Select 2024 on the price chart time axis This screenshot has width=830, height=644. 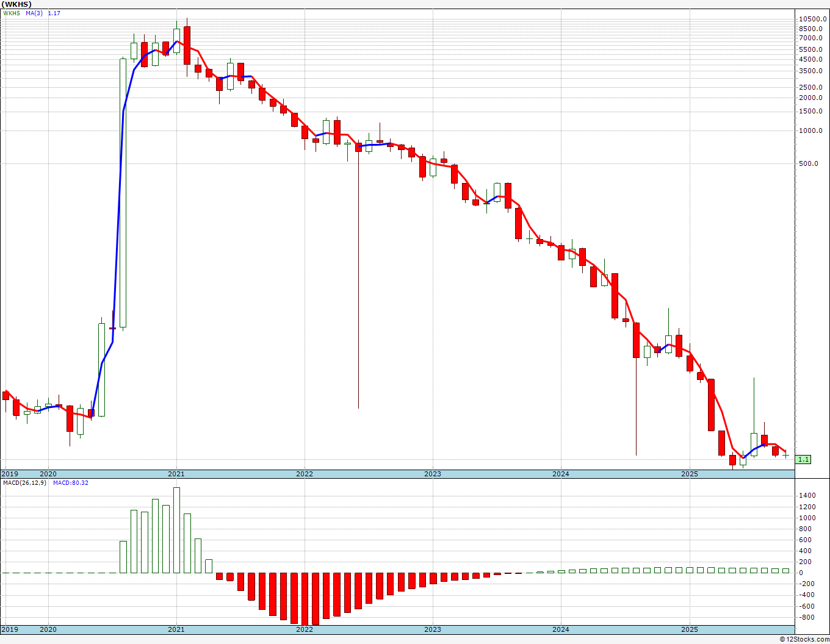coord(561,474)
